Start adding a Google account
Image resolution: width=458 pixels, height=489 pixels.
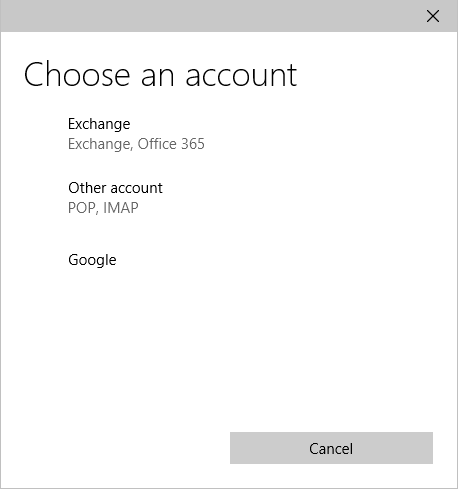point(229,260)
